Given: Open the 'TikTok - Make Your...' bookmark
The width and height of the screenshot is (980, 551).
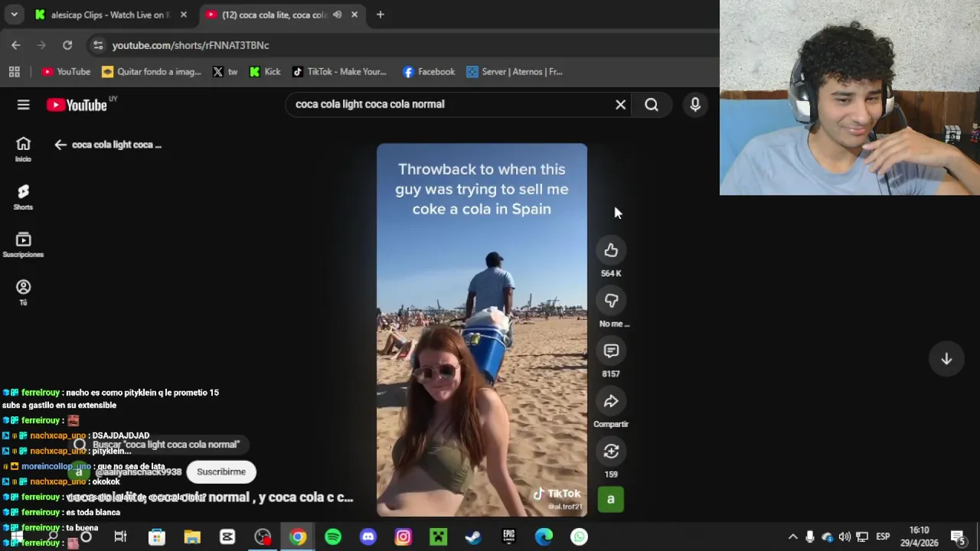Looking at the screenshot, I should pos(339,72).
